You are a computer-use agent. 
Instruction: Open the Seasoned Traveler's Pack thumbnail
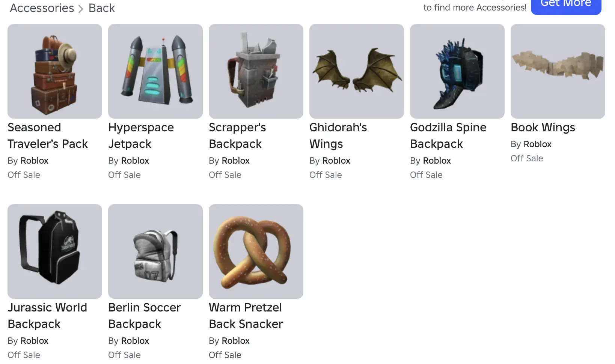[x=55, y=71]
